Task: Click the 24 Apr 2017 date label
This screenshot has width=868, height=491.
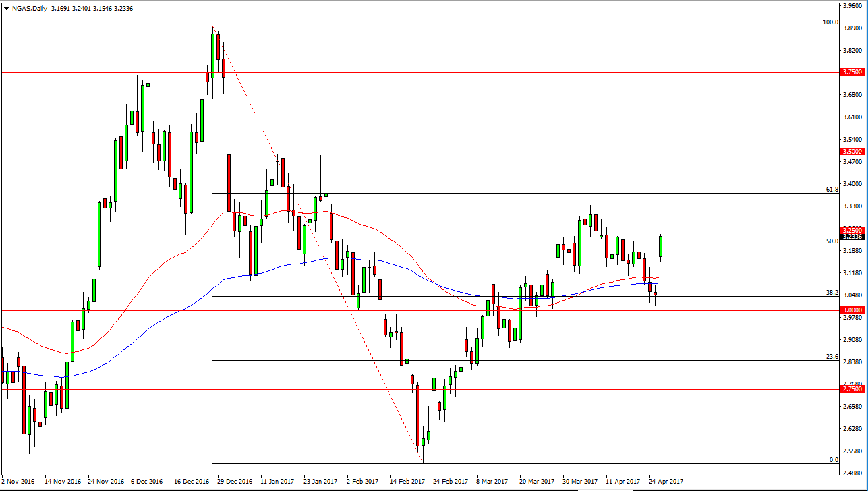Action: pos(666,482)
